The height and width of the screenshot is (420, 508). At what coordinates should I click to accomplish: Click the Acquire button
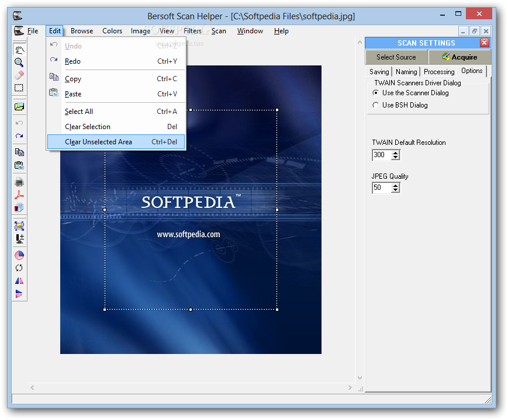tap(459, 57)
